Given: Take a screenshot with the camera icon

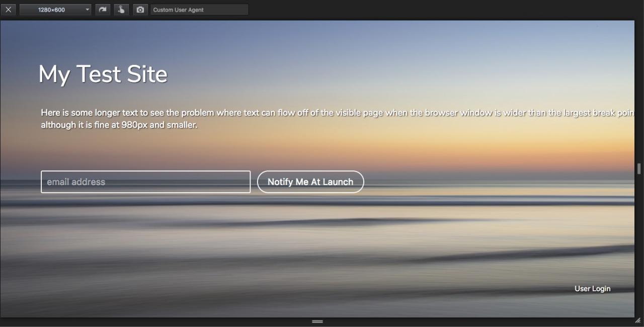Looking at the screenshot, I should coord(140,10).
